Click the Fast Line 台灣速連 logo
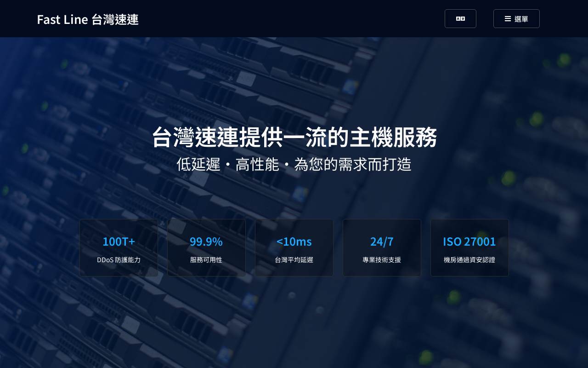The width and height of the screenshot is (588, 368). 88,19
